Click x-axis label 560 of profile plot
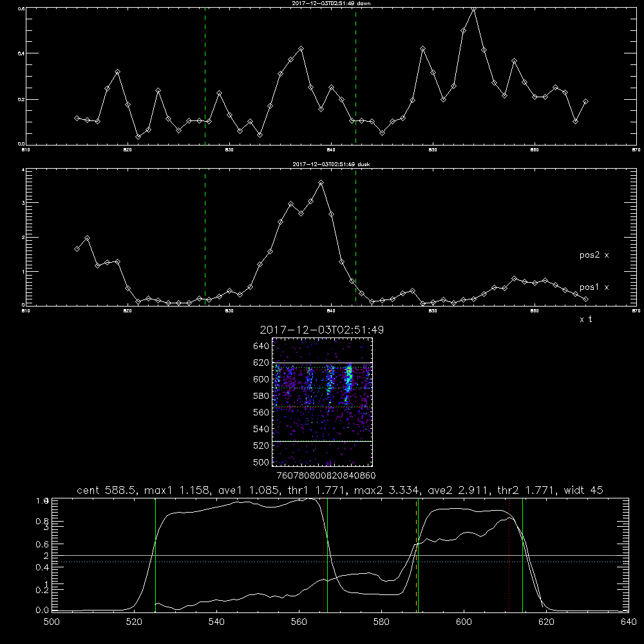 point(299,622)
